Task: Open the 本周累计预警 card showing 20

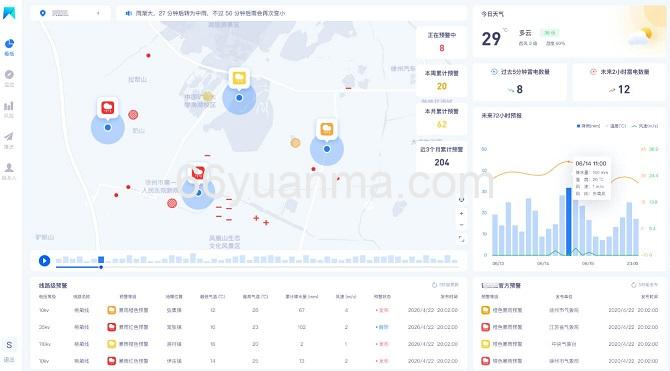Action: pos(441,80)
